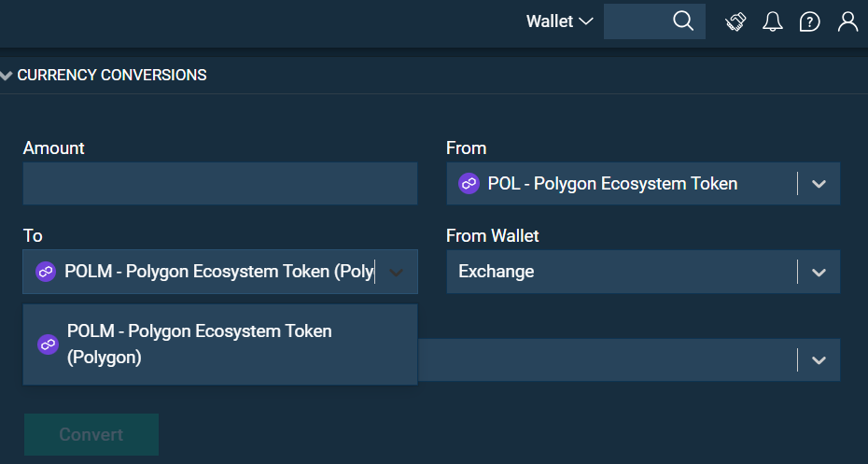Click the Polygon icon in dropdown option
Image resolution: width=868 pixels, height=464 pixels.
49,344
